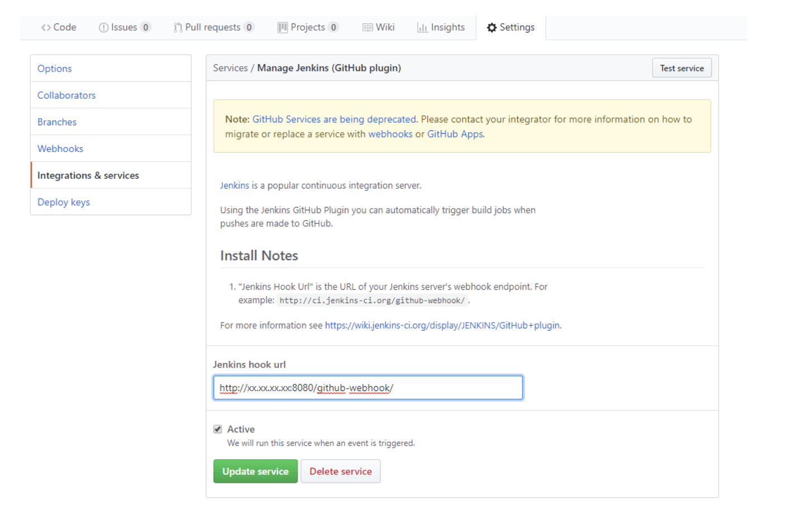The height and width of the screenshot is (528, 812).
Task: Open the Jenkins link in the description
Action: point(235,185)
